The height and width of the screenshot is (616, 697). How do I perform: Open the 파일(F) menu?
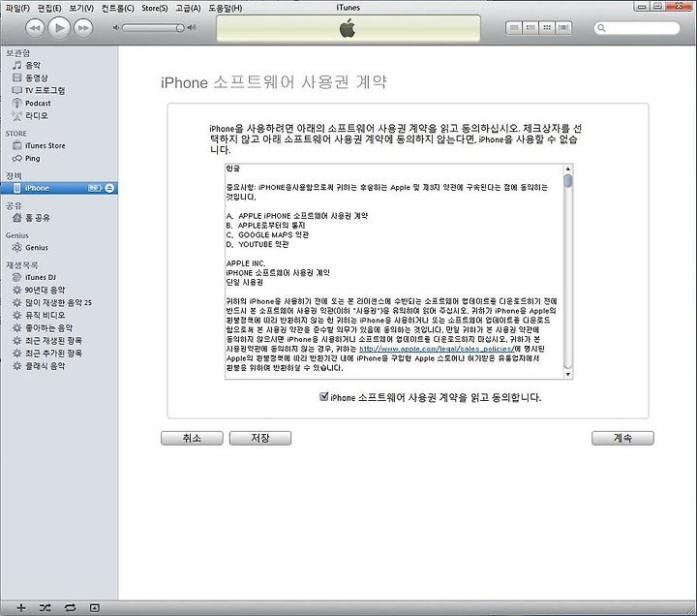click(x=17, y=8)
